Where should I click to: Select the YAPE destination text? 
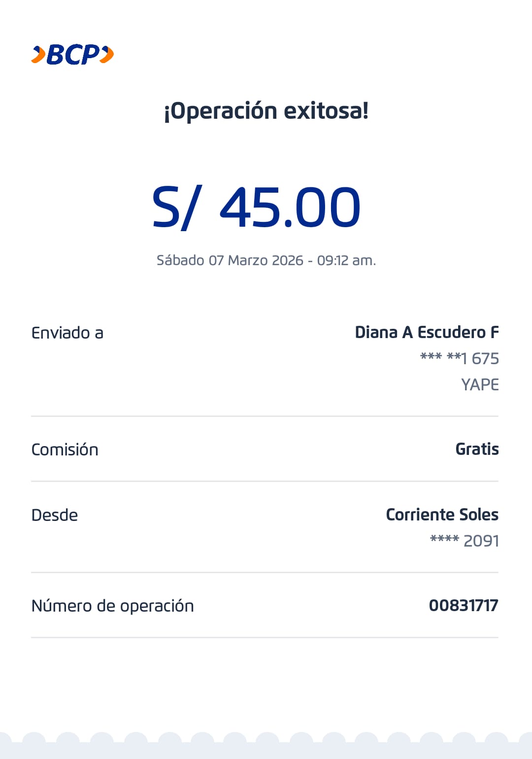coord(480,384)
